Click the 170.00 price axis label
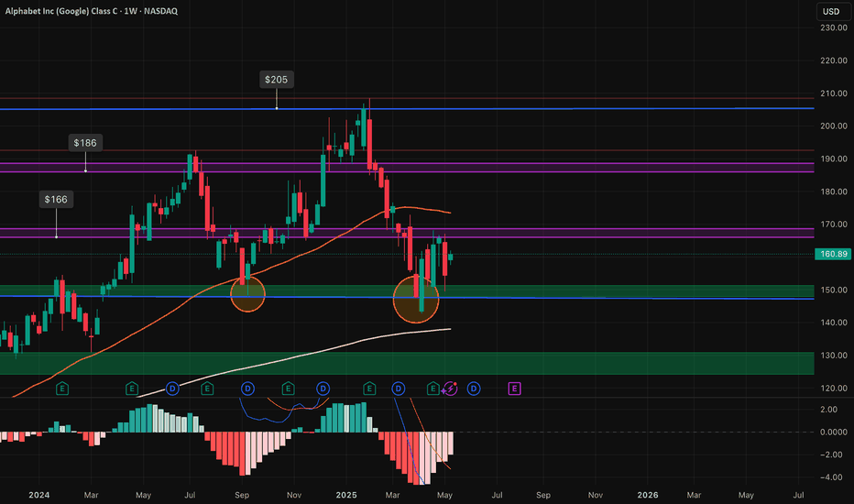 (x=833, y=225)
